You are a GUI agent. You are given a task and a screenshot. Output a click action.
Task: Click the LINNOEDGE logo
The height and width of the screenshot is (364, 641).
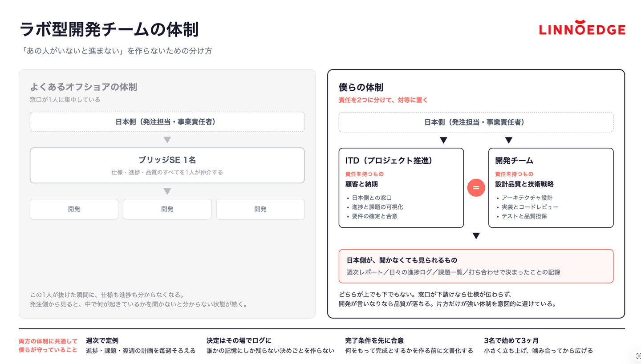click(582, 28)
